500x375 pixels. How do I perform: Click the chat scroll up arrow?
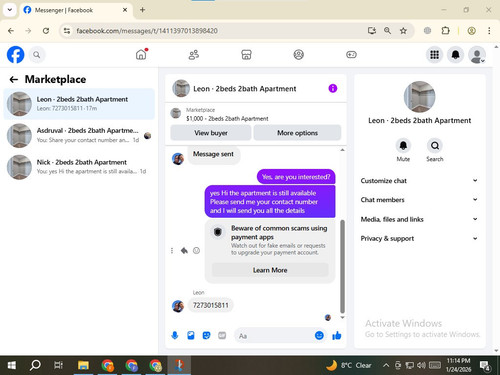(x=342, y=150)
